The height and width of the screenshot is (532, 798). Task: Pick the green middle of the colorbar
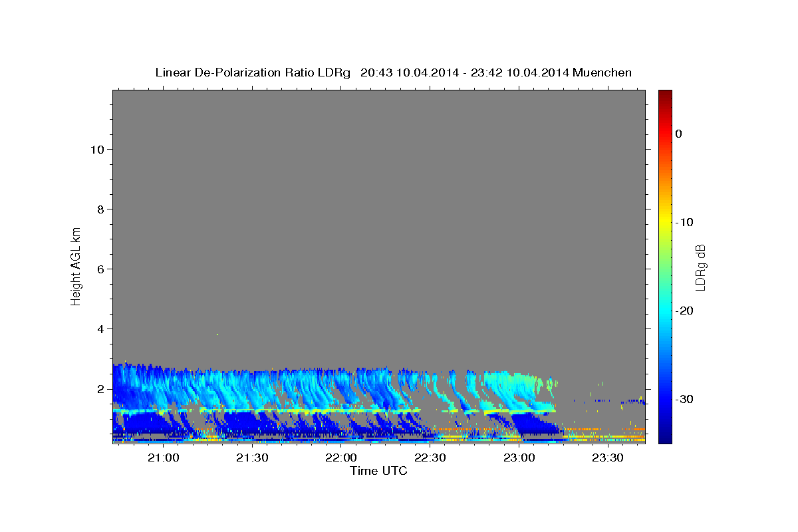[665, 266]
